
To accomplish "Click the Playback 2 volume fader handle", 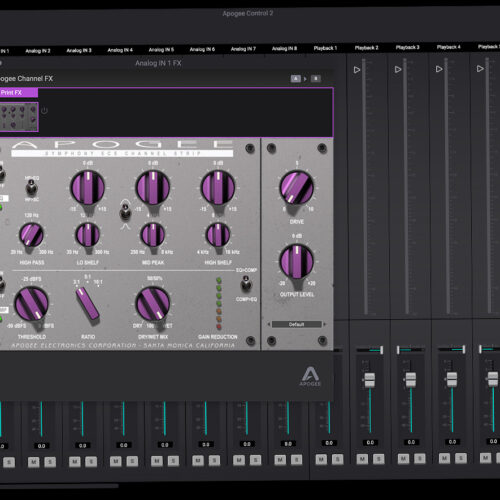I will (370, 380).
